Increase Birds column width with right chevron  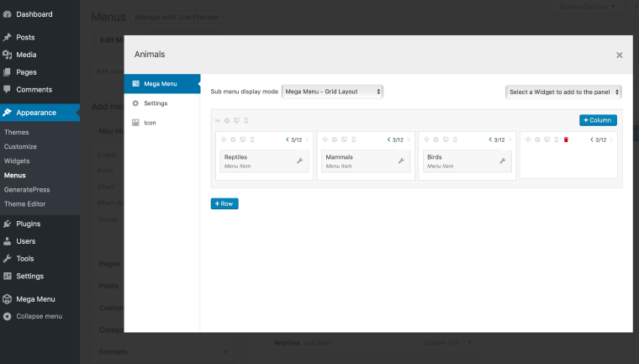click(510, 140)
